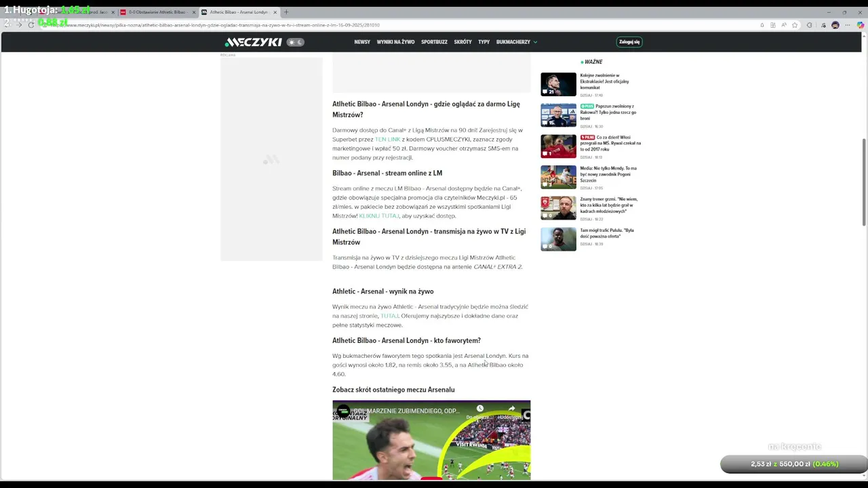Screen dimensions: 868x488
Task: Read 'Tam mógł trafić Pululu' article
Action: pos(607,233)
